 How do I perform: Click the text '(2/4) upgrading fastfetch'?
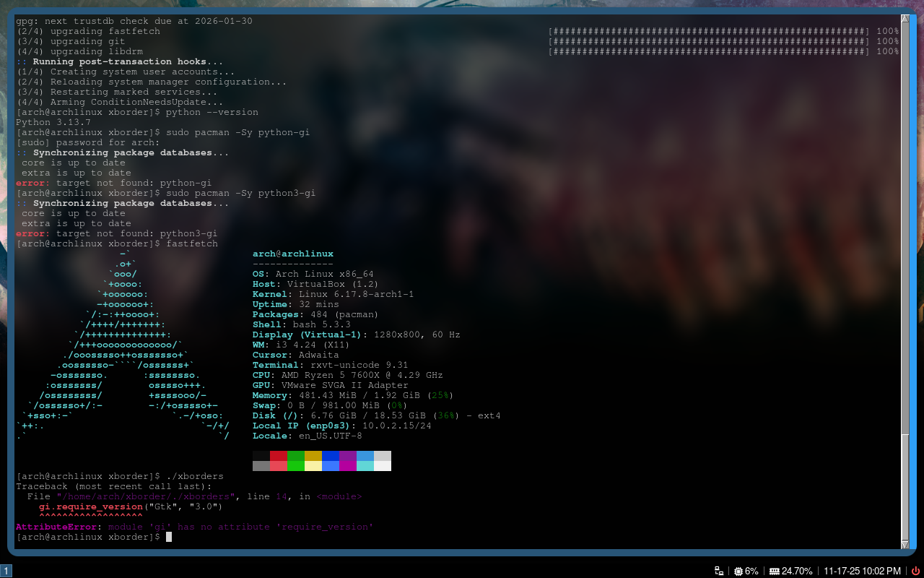point(88,31)
